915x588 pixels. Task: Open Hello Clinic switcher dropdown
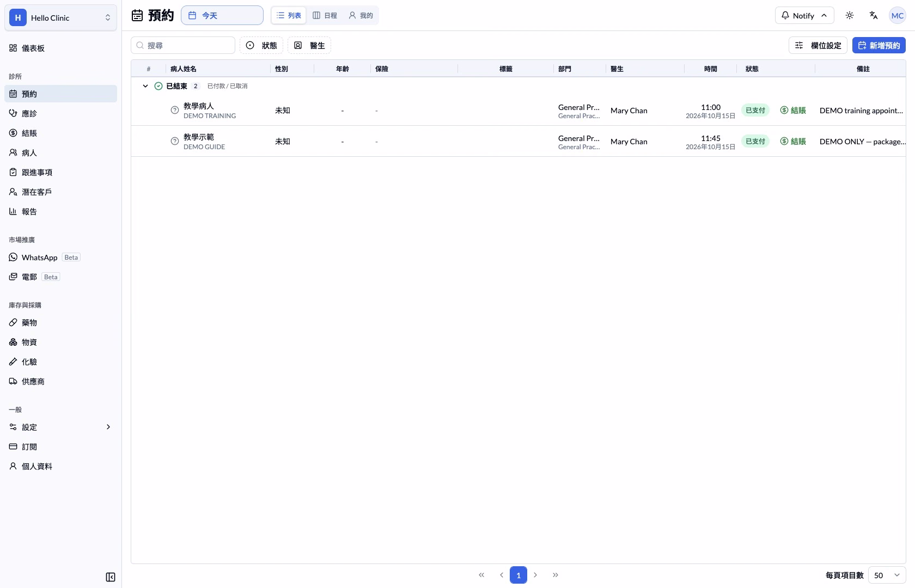coord(60,18)
